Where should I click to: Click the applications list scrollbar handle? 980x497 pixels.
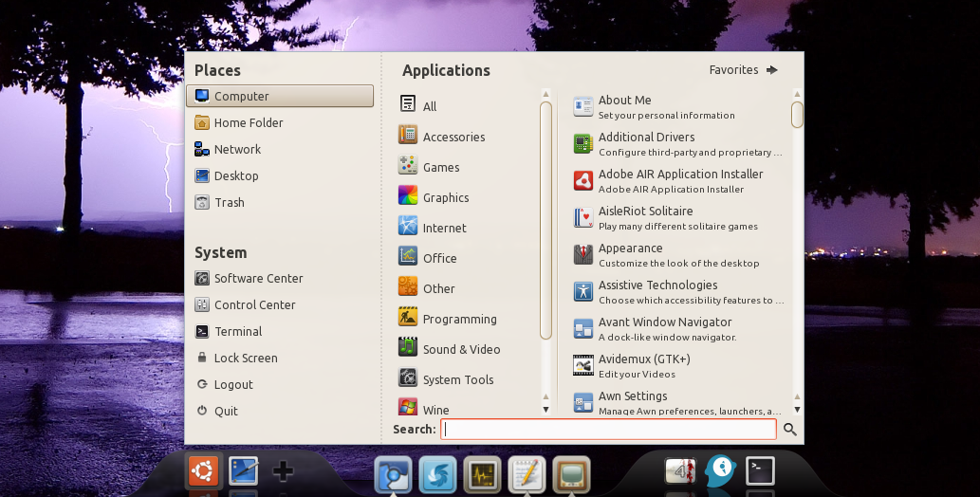[x=797, y=115]
